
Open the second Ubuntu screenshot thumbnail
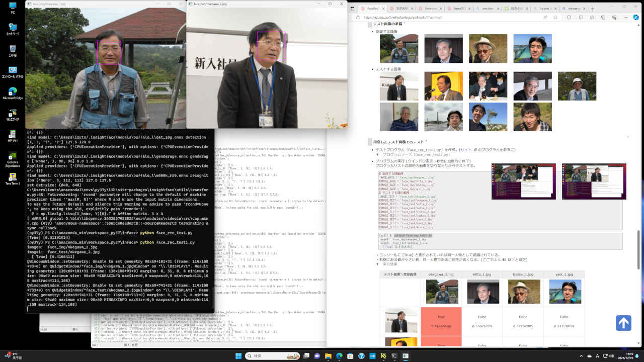[594, 181]
